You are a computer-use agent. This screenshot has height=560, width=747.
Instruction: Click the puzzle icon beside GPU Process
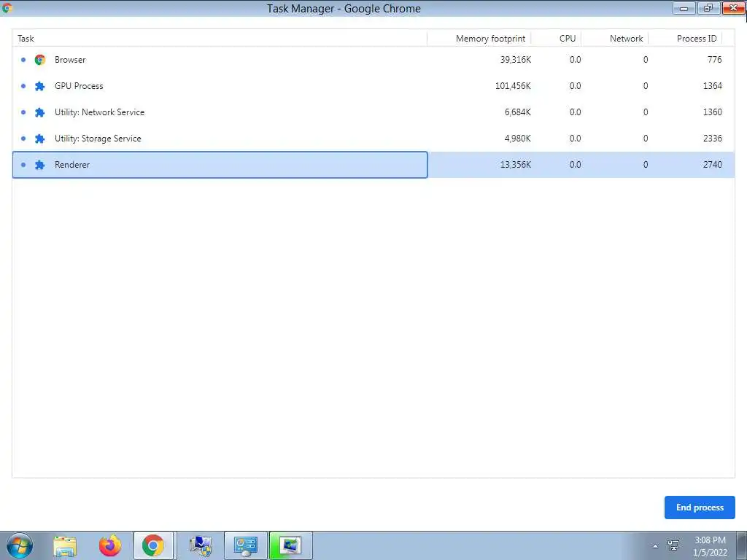coord(40,86)
